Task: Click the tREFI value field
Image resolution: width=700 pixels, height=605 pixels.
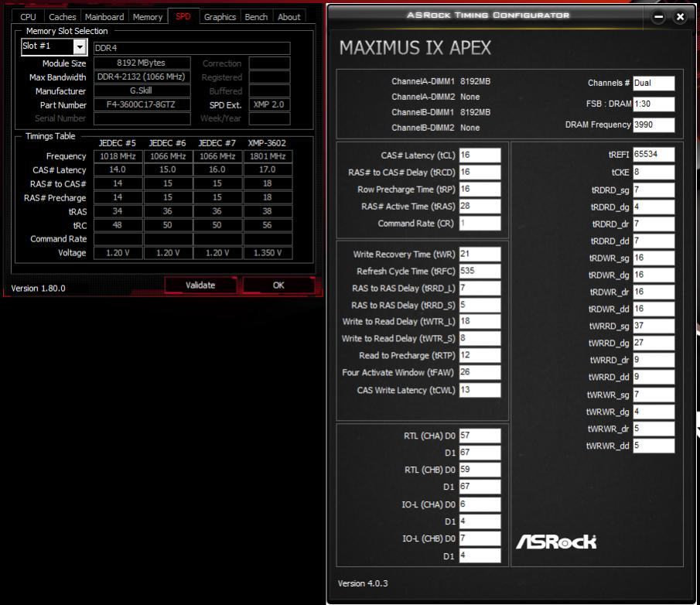Action: [654, 155]
